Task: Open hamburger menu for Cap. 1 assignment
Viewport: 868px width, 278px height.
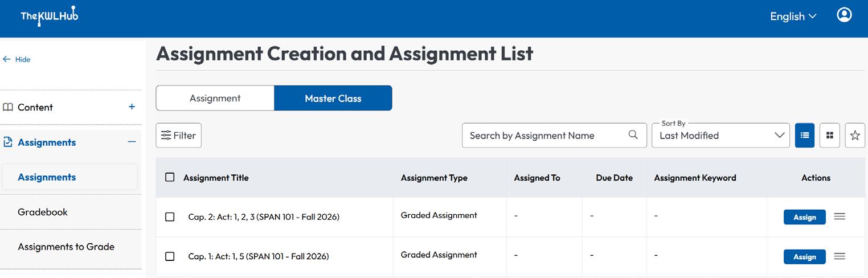Action: (840, 256)
